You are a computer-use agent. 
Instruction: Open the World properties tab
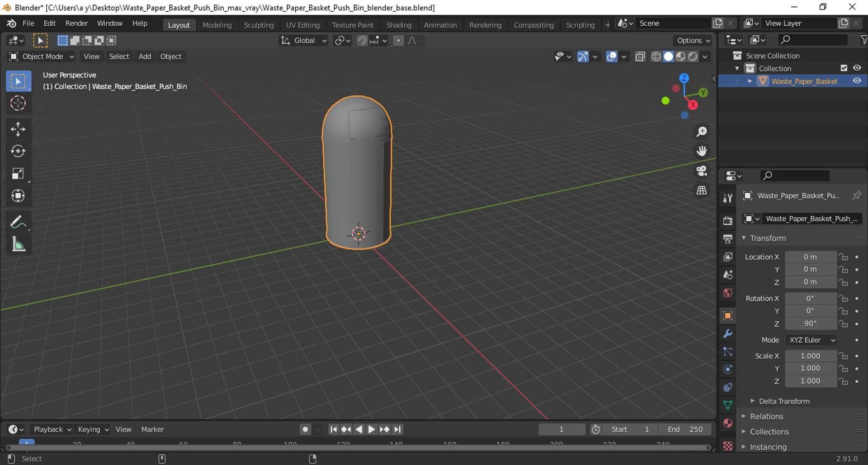coord(727,293)
